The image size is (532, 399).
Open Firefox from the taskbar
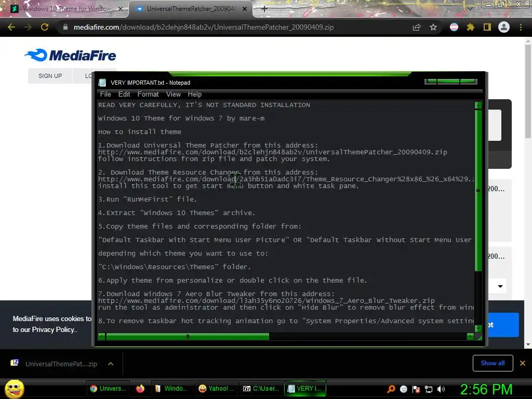click(140, 389)
